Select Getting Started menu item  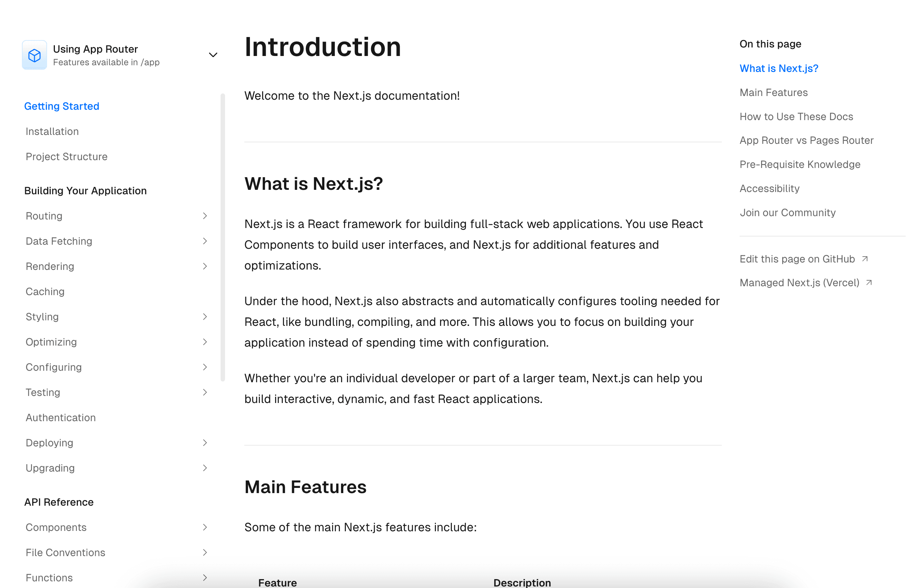pos(62,106)
